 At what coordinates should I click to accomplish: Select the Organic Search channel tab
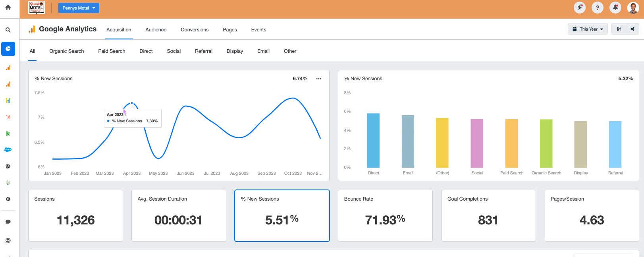[x=67, y=51]
